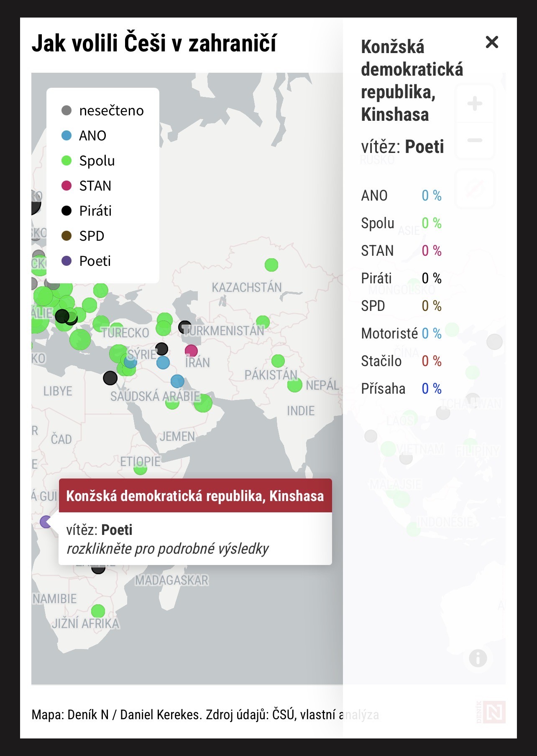Screen dimensions: 537x756
Task: Open the map attribution info icon
Action: (x=478, y=658)
